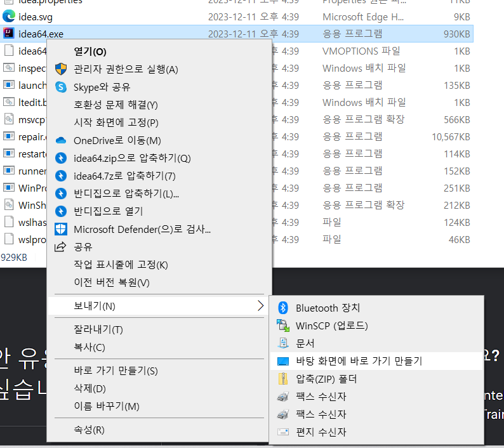Click the shield icon beside 관리자 권한으로 실행

tap(61, 69)
